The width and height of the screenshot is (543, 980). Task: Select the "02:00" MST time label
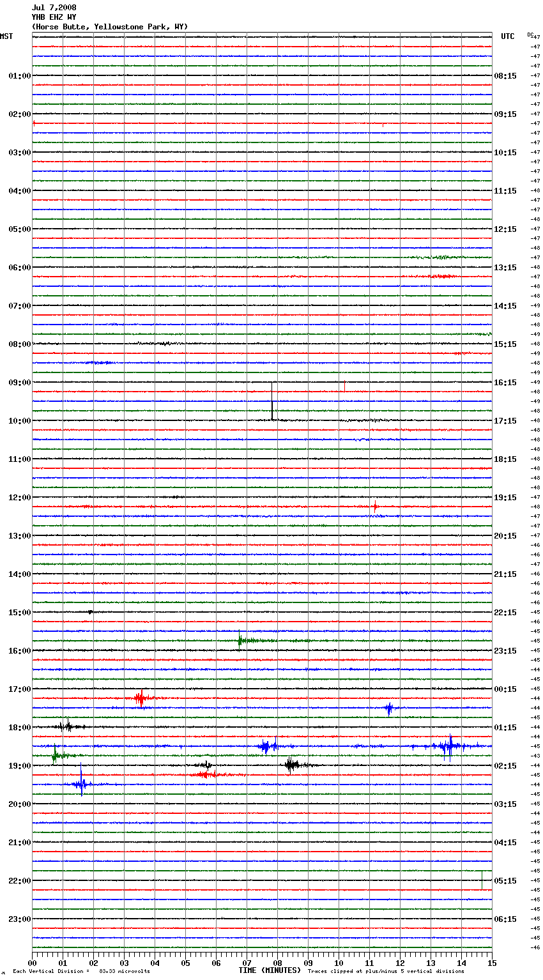pos(20,114)
